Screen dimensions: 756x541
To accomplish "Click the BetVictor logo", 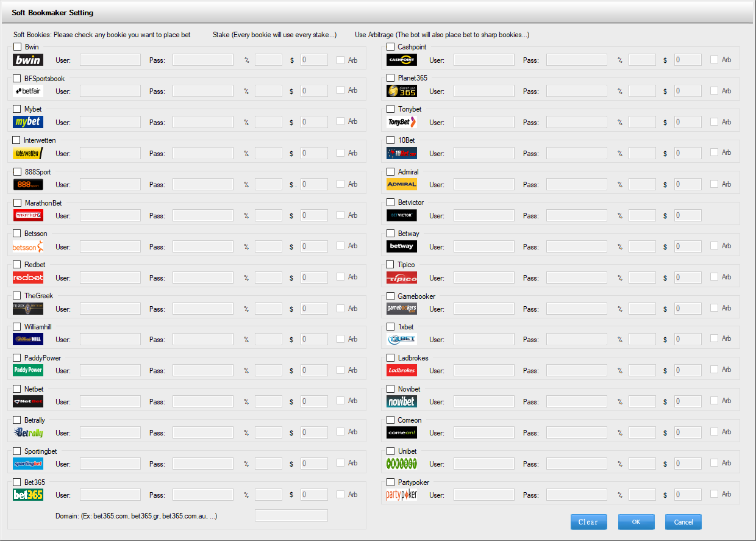I will coord(402,215).
